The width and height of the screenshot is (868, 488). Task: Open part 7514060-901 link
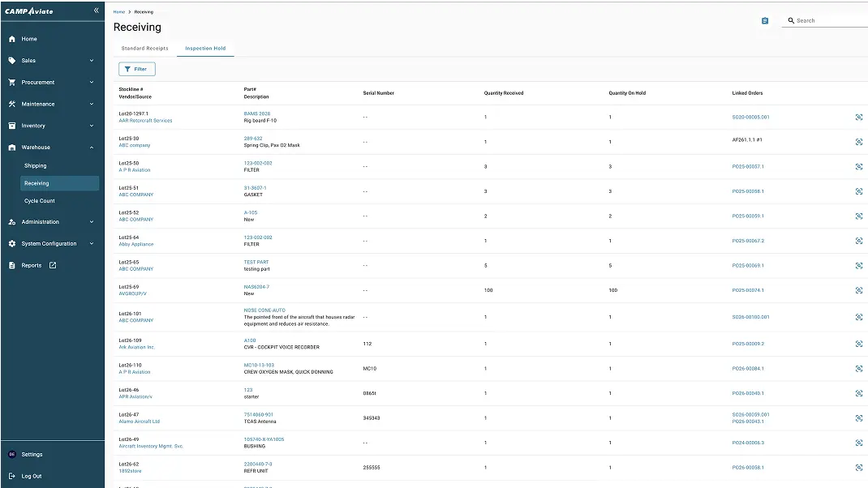(259, 414)
